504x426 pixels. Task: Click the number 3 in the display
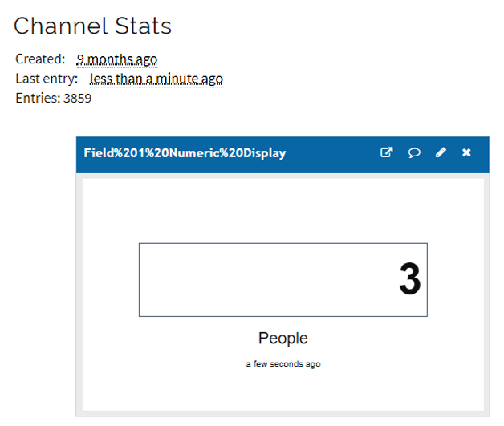[x=408, y=279]
